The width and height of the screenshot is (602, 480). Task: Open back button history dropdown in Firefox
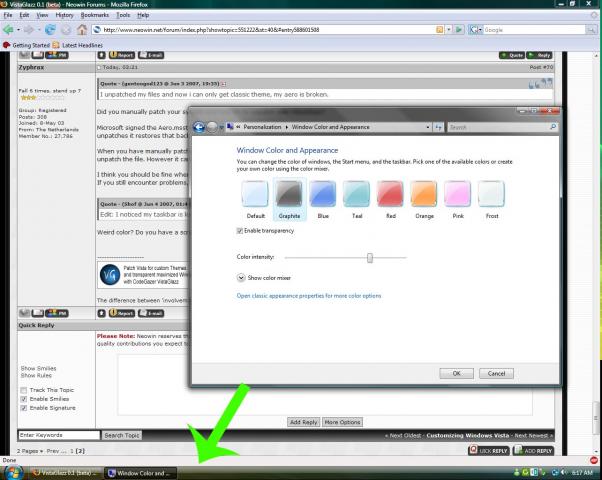click(18, 30)
